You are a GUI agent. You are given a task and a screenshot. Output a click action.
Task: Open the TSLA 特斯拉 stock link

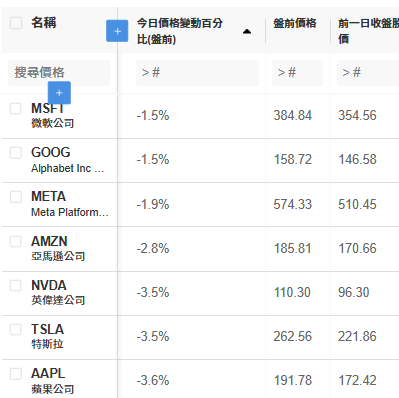tap(47, 336)
